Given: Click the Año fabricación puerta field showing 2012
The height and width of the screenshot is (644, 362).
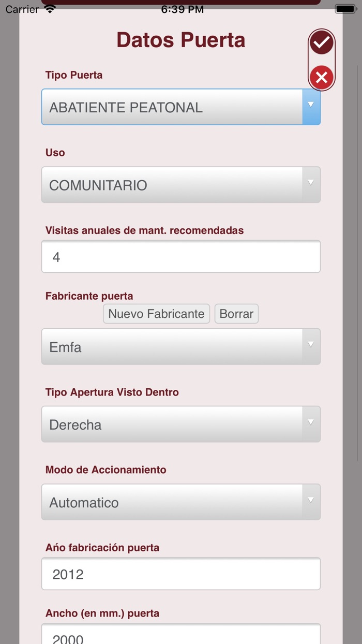Looking at the screenshot, I should point(181,574).
